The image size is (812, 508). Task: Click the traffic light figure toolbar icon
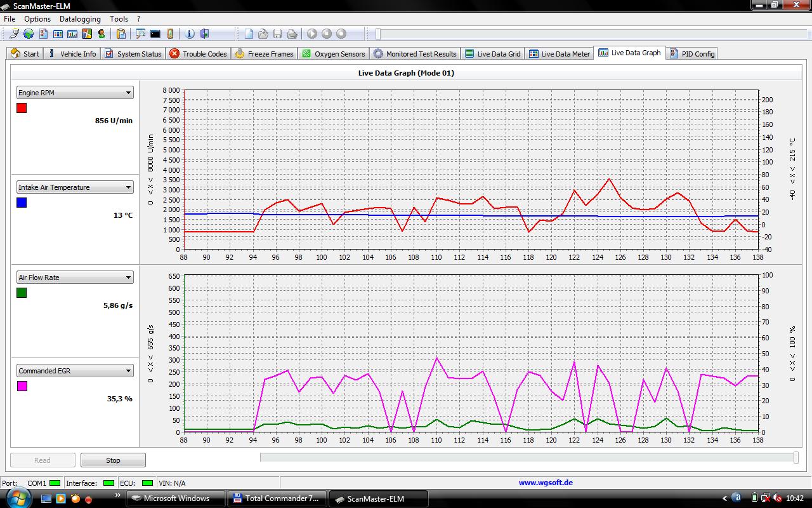[101, 34]
